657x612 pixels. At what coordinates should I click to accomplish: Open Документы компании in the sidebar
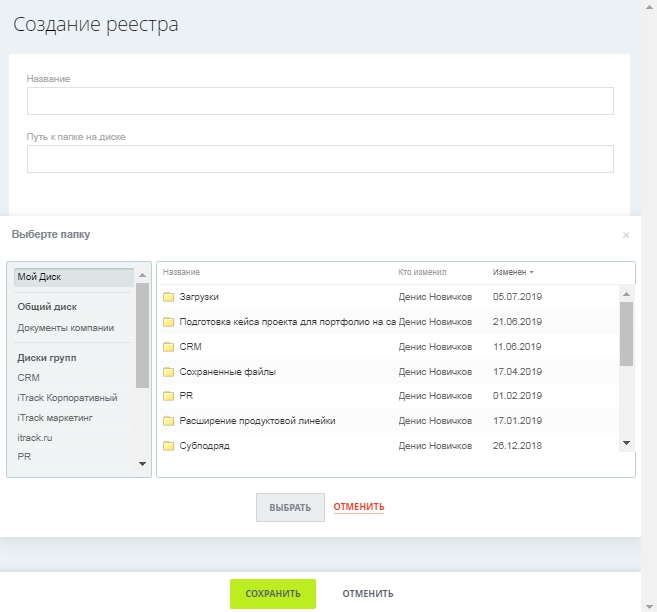click(x=66, y=327)
